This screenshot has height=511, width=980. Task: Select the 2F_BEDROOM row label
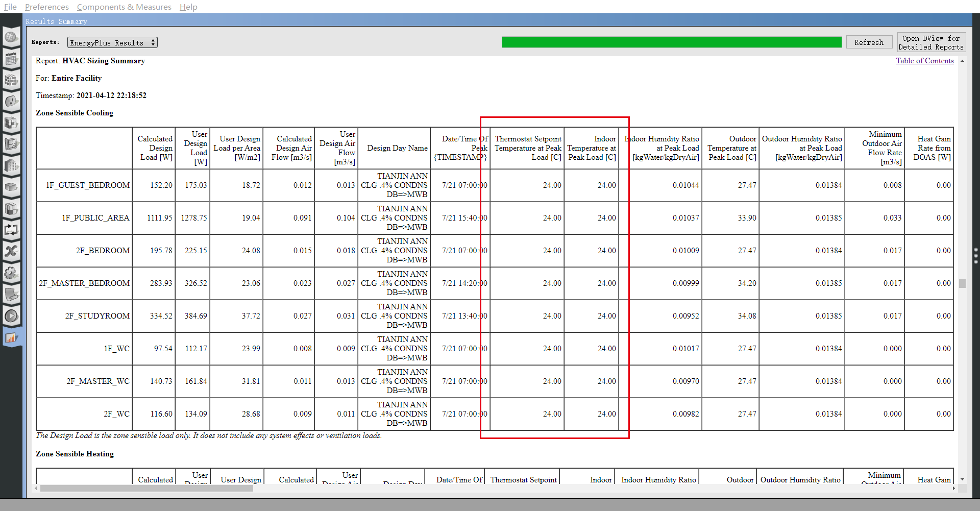point(103,251)
